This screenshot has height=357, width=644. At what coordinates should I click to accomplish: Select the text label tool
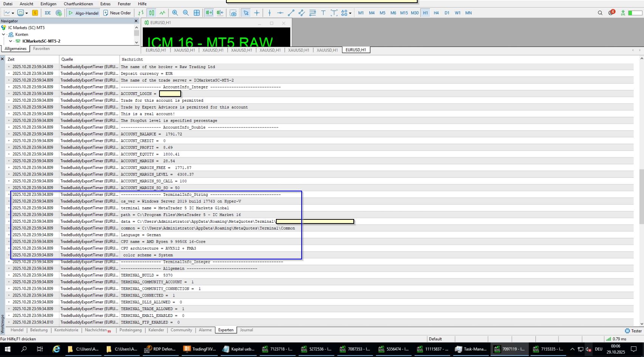[334, 13]
